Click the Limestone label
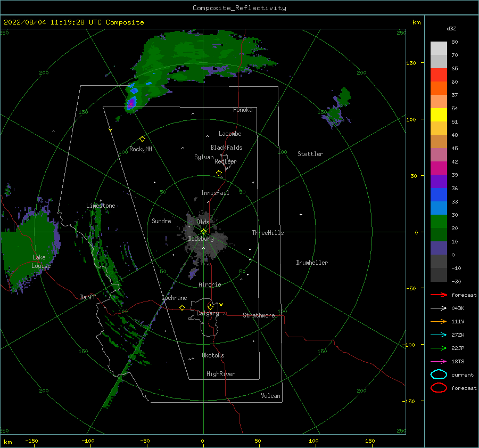Screen dimensions: 479x448 [101, 206]
